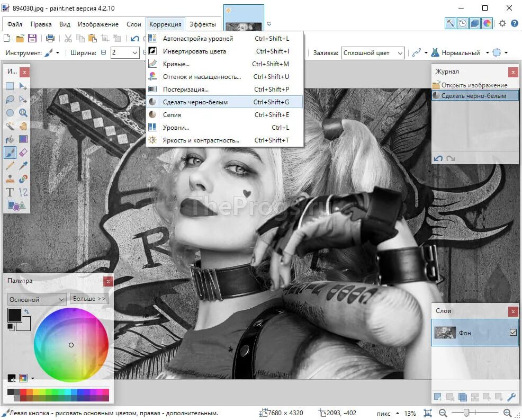Toggle the History window button

(462, 23)
